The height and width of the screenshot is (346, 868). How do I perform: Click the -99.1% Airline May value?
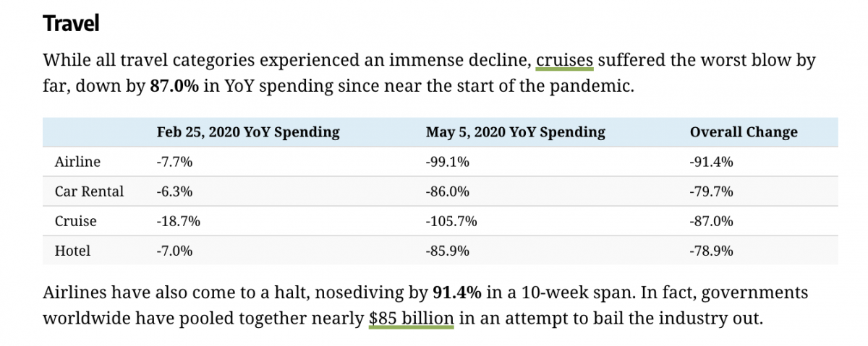(x=448, y=163)
